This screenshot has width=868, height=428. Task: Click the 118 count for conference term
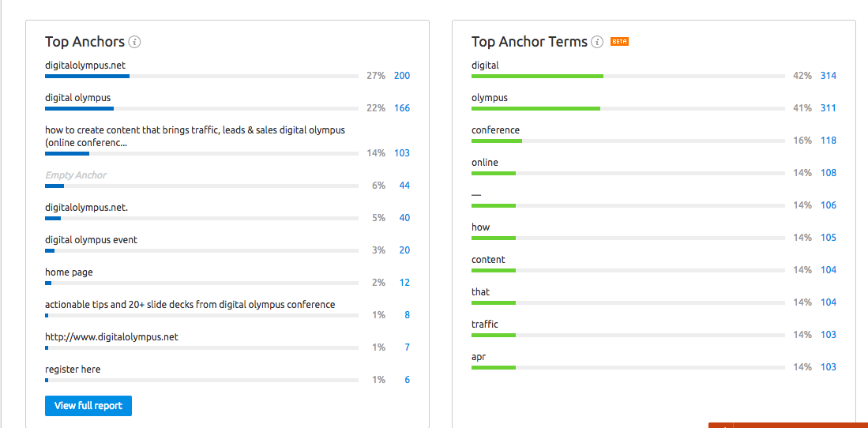[829, 141]
